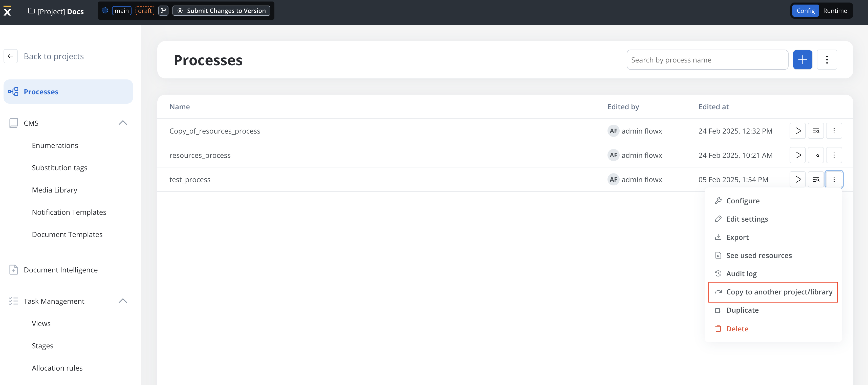Open the Processes sidebar item
Viewport: 868px width, 385px height.
tap(68, 92)
